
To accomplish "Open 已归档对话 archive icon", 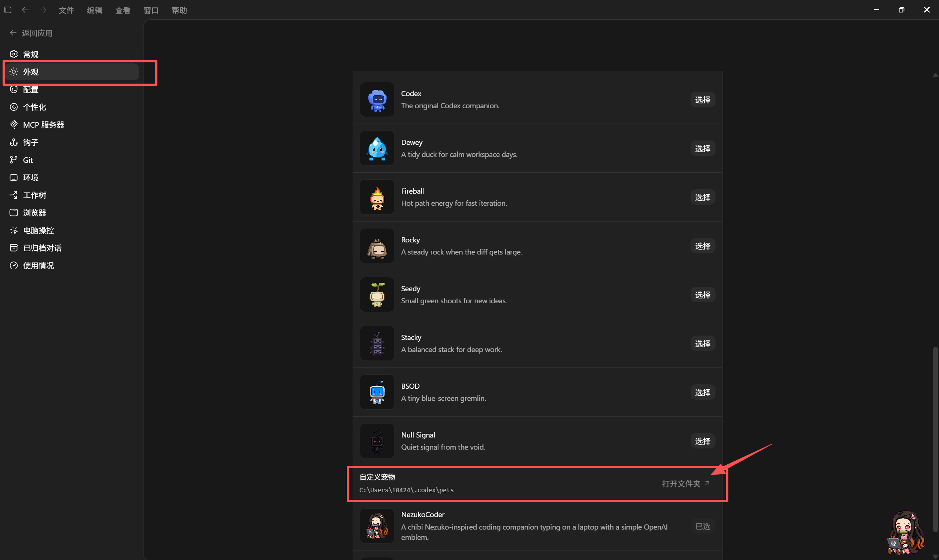I will pos(14,248).
